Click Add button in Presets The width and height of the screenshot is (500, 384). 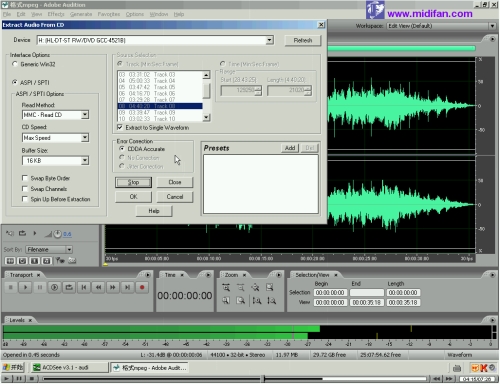290,148
